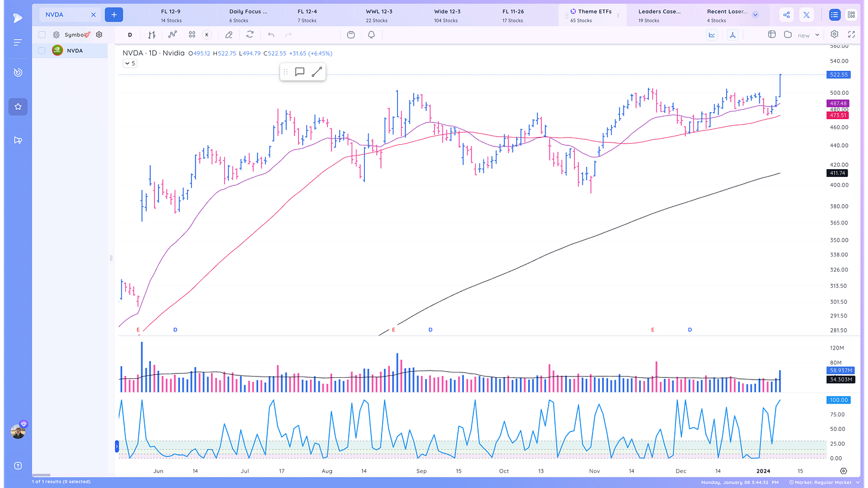Select the NVDA row in symbol list
The height and width of the screenshot is (488, 868).
[70, 51]
